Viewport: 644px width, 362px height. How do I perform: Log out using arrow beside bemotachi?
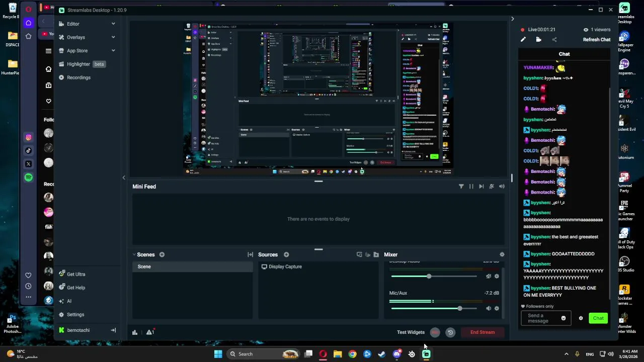click(x=113, y=330)
